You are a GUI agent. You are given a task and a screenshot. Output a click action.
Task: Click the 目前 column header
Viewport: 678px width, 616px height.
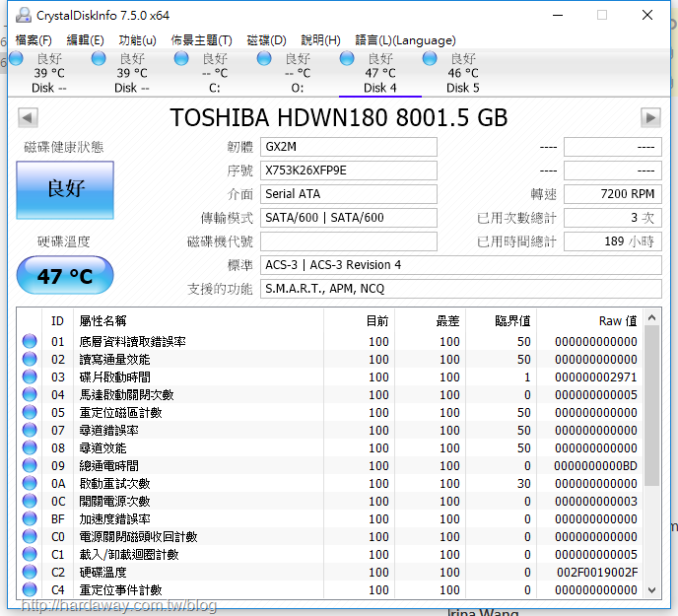click(x=360, y=321)
